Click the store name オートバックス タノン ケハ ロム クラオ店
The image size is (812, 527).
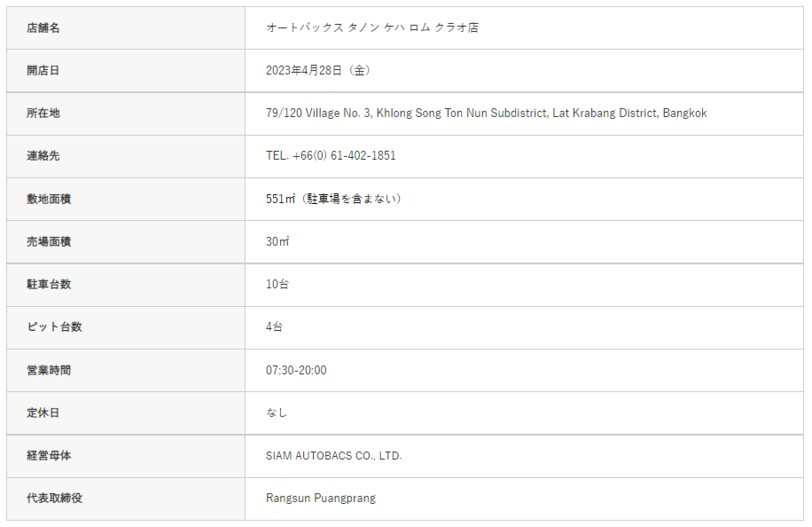click(372, 28)
